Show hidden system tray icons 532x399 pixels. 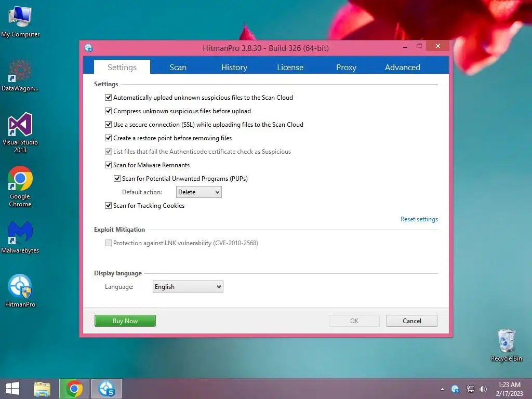coord(442,389)
